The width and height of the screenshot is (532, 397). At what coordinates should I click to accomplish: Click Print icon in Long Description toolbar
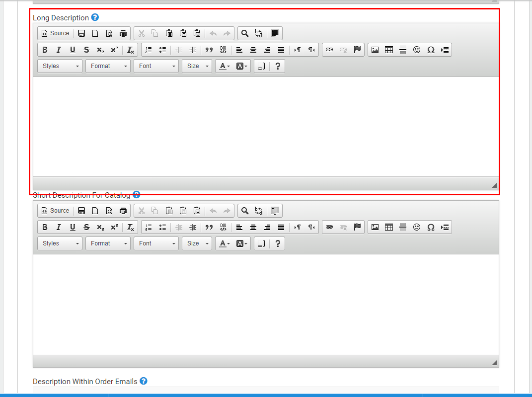[123, 33]
